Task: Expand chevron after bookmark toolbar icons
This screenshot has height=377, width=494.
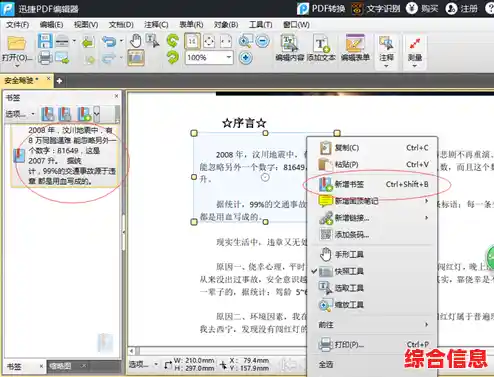Action: pos(97,114)
